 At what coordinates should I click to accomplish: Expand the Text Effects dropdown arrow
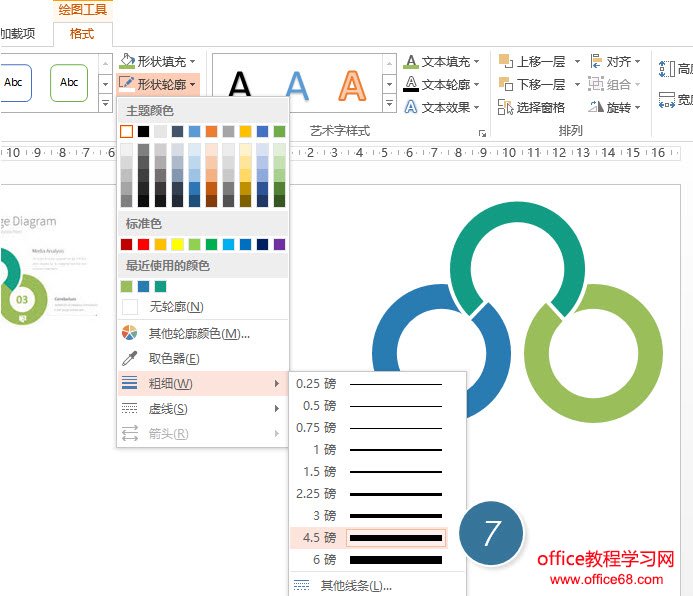(x=476, y=107)
